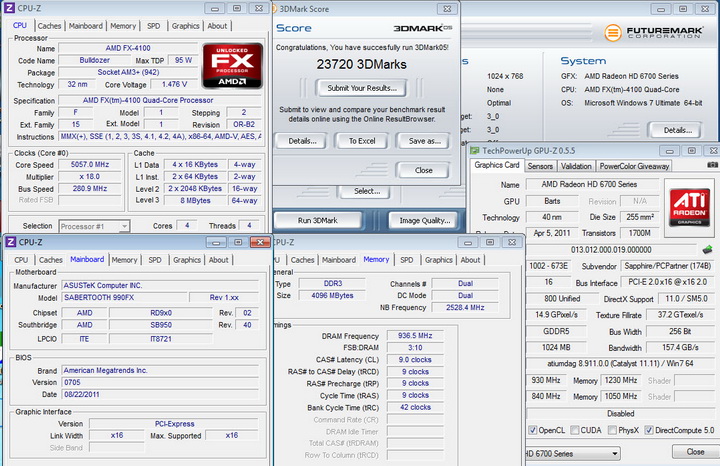Click the GPU-Z Close button
Viewport: 720px width, 466px height.
point(695,452)
